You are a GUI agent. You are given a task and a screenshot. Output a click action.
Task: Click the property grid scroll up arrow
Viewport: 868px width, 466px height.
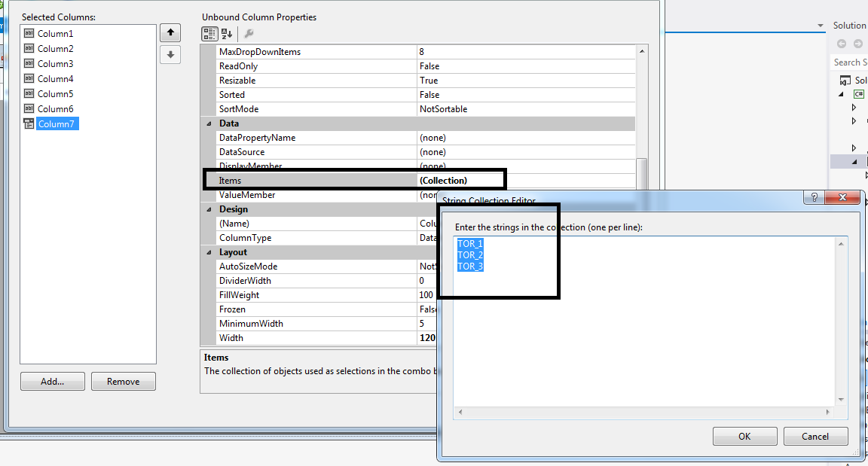(642, 51)
